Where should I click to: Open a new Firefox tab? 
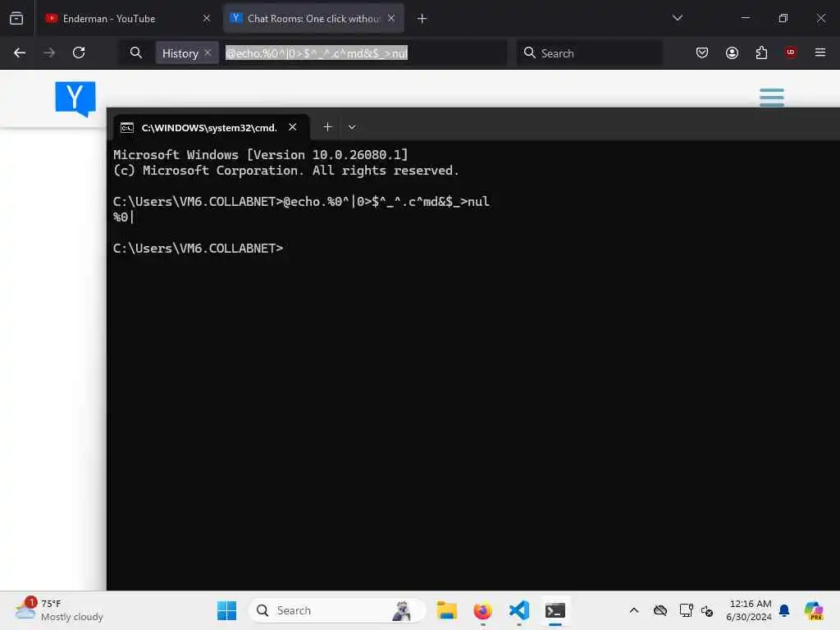(x=422, y=19)
